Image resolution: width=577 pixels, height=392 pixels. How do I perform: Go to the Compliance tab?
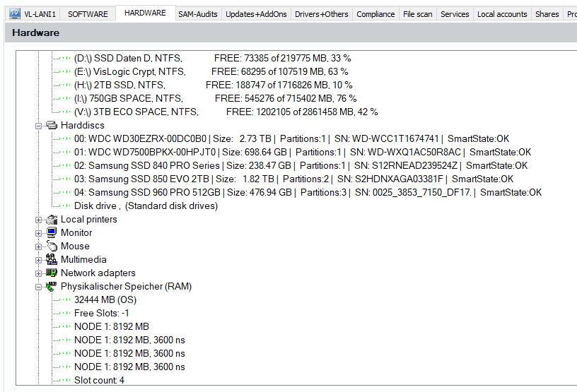(375, 14)
